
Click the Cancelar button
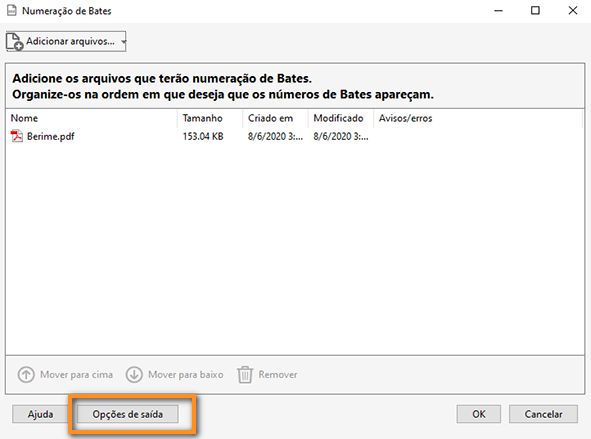543,414
